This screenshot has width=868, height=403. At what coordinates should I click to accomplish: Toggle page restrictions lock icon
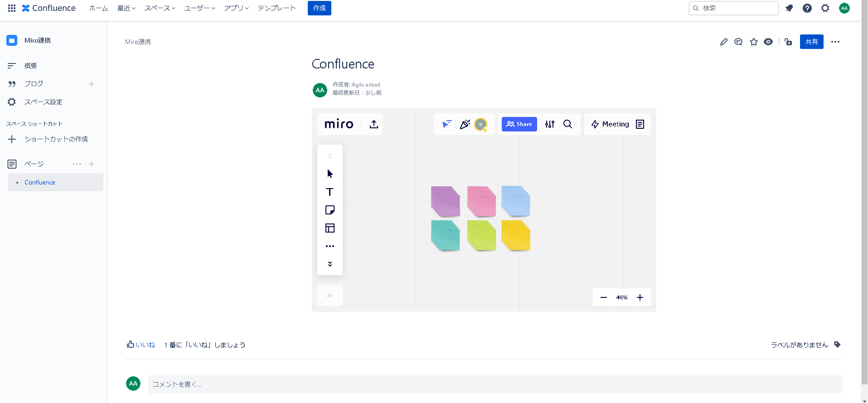(x=788, y=42)
